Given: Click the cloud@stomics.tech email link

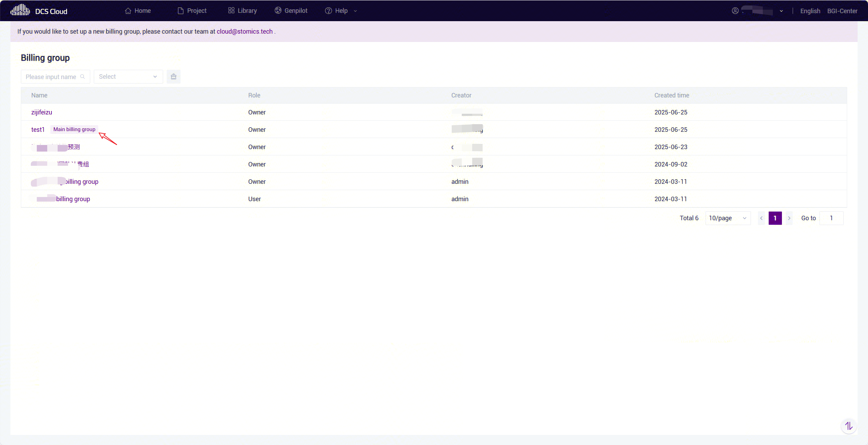Looking at the screenshot, I should pyautogui.click(x=244, y=32).
